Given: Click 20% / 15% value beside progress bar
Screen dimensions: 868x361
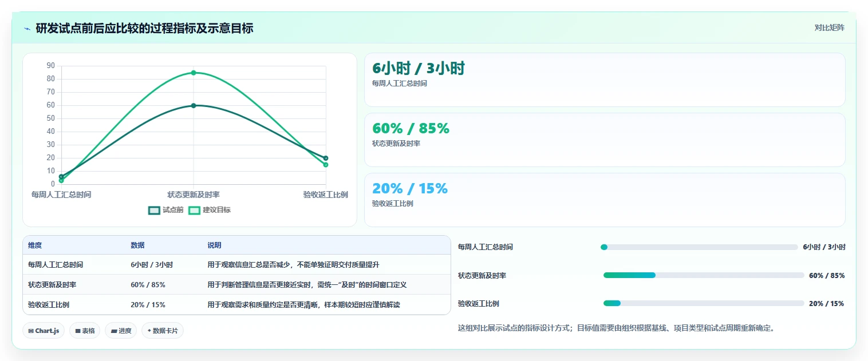Looking at the screenshot, I should 827,303.
